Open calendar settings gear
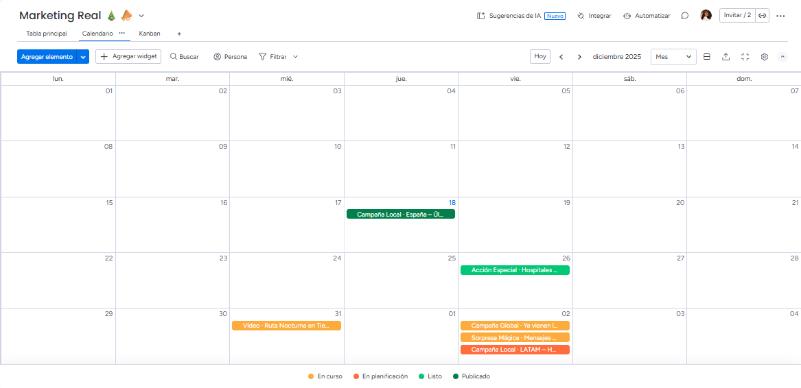 pos(764,57)
